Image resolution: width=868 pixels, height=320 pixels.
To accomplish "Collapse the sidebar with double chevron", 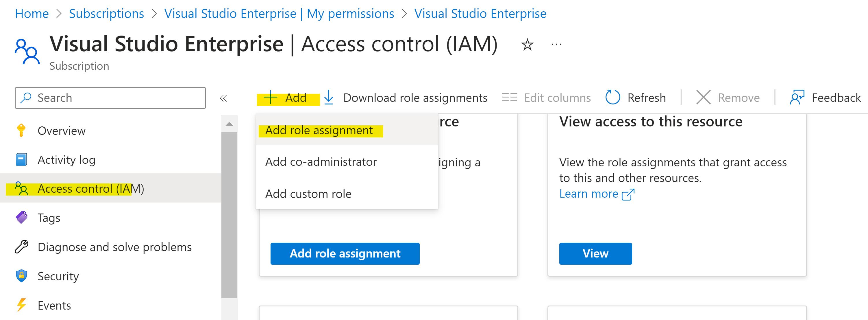I will tap(223, 98).
